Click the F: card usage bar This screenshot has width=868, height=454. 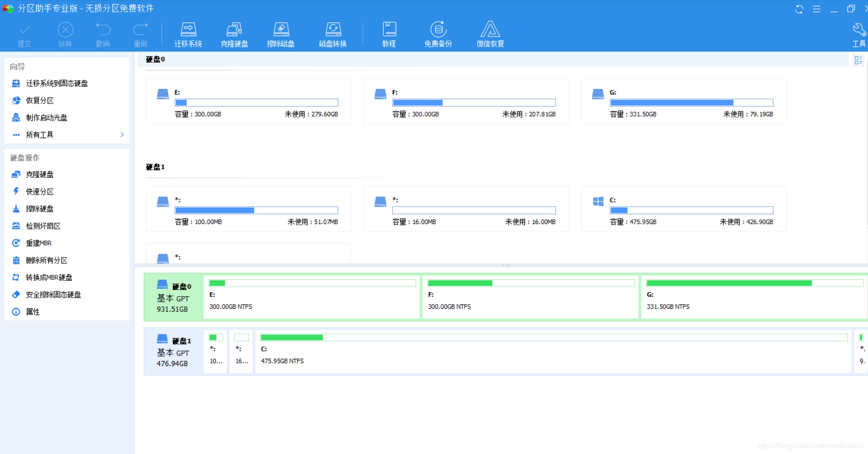pos(474,103)
